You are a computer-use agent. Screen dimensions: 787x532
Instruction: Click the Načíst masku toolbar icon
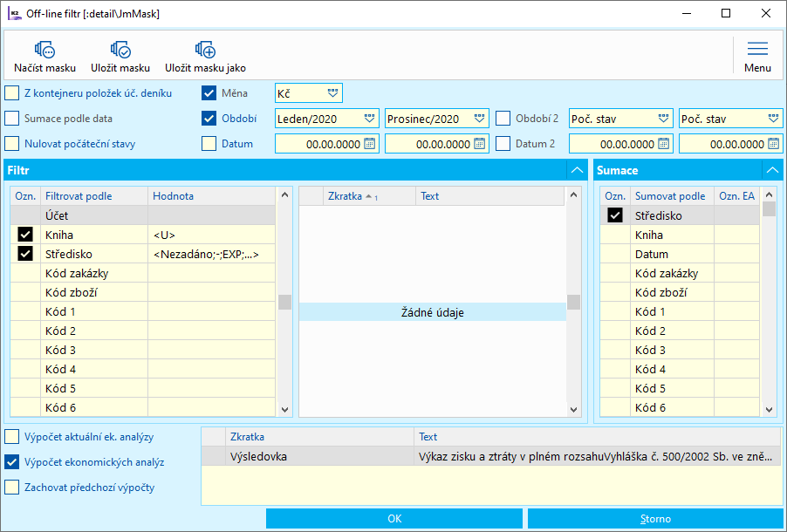(44, 51)
